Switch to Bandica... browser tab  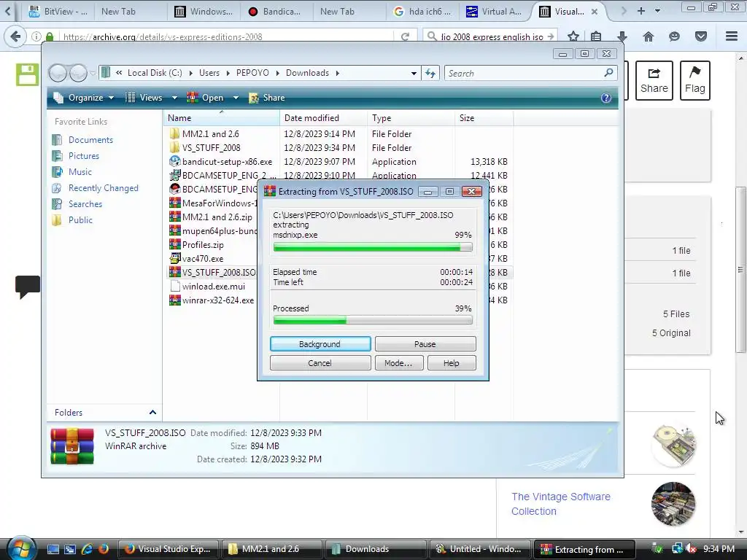pyautogui.click(x=274, y=12)
